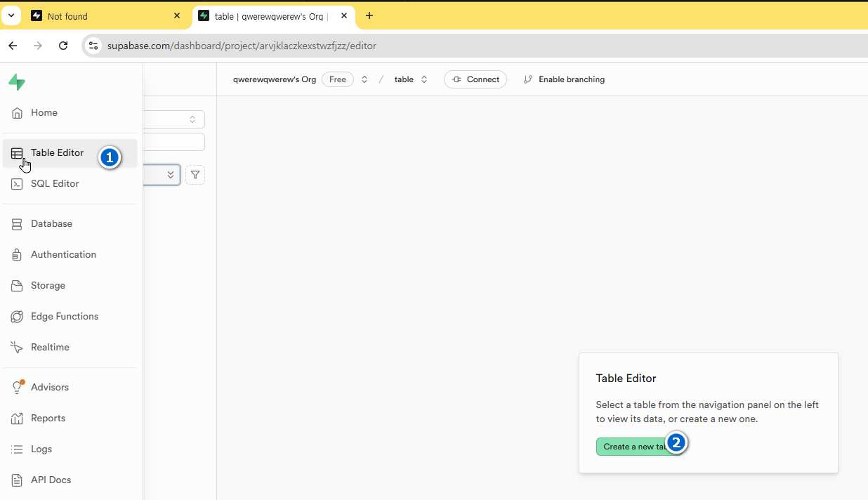Select Table Editor in the sidebar
This screenshot has width=868, height=500.
point(56,153)
